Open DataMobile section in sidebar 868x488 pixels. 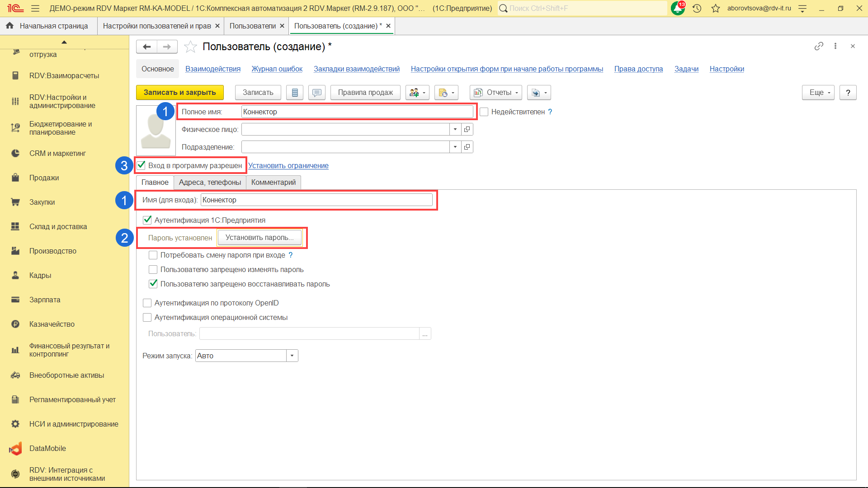[x=47, y=448]
